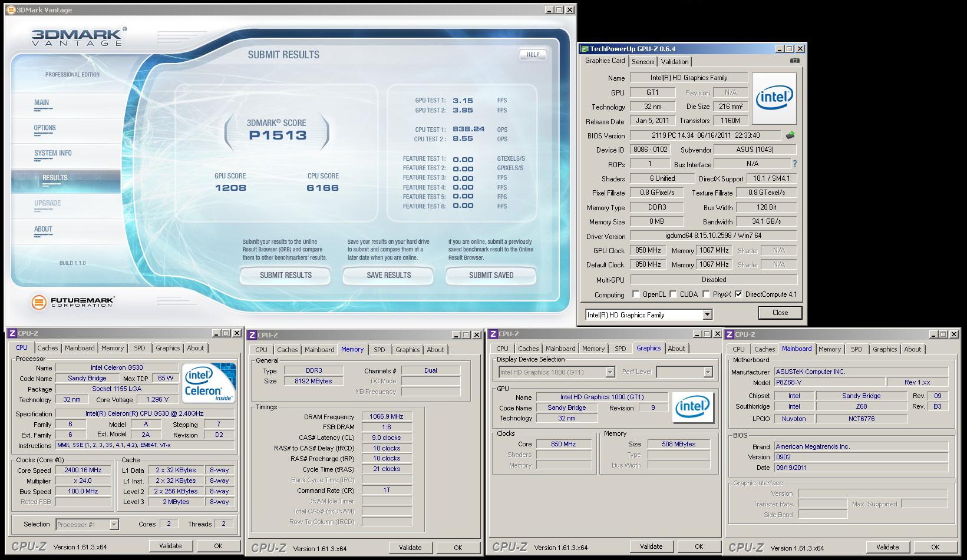967x560 pixels.
Task: Click the Intel Celeron inside logo
Action: click(209, 383)
